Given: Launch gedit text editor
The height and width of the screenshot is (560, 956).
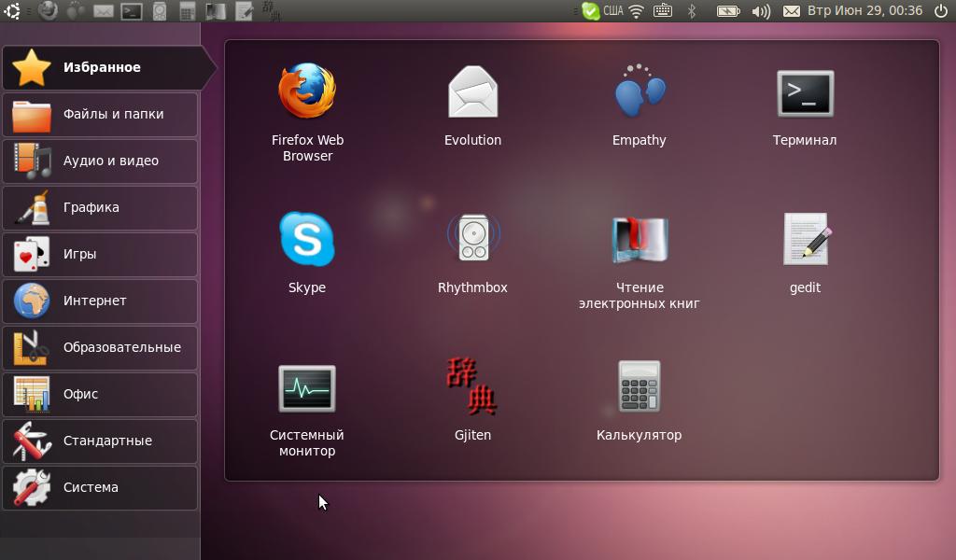Looking at the screenshot, I should coord(805,240).
